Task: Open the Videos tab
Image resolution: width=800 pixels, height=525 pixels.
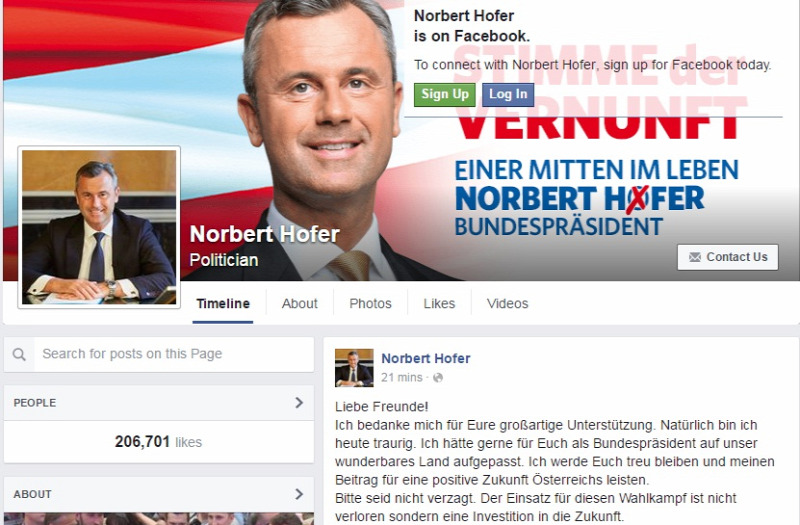Action: [x=508, y=304]
